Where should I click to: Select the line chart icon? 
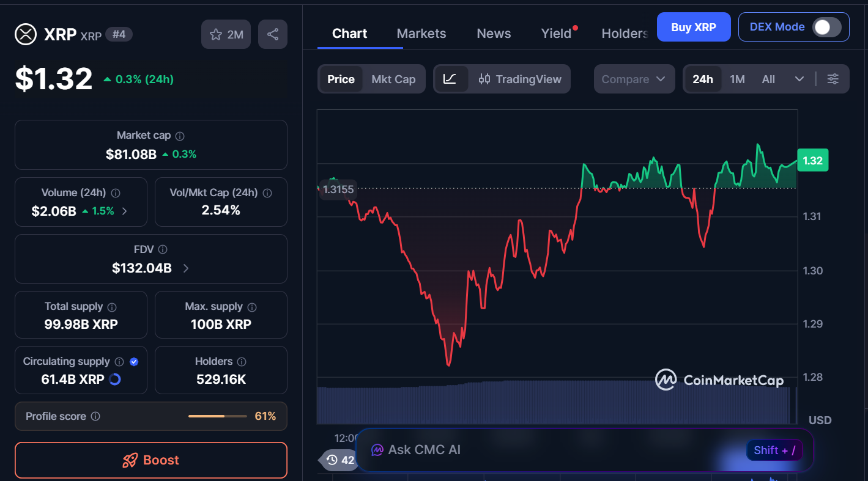click(x=450, y=79)
